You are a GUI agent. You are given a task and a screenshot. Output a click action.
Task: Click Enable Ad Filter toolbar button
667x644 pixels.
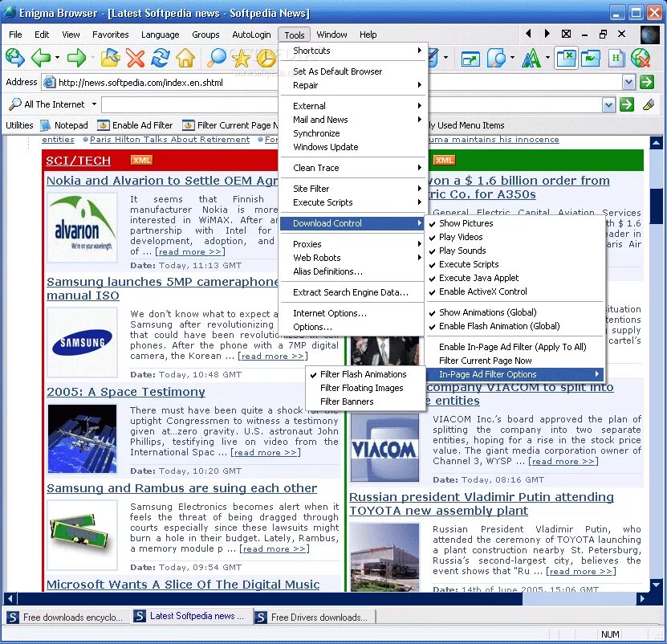pyautogui.click(x=136, y=125)
